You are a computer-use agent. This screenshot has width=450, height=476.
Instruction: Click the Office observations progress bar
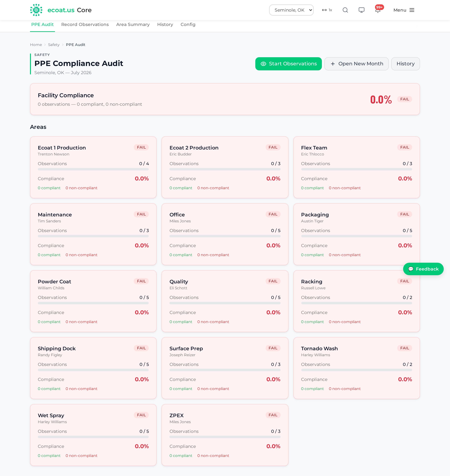click(225, 236)
